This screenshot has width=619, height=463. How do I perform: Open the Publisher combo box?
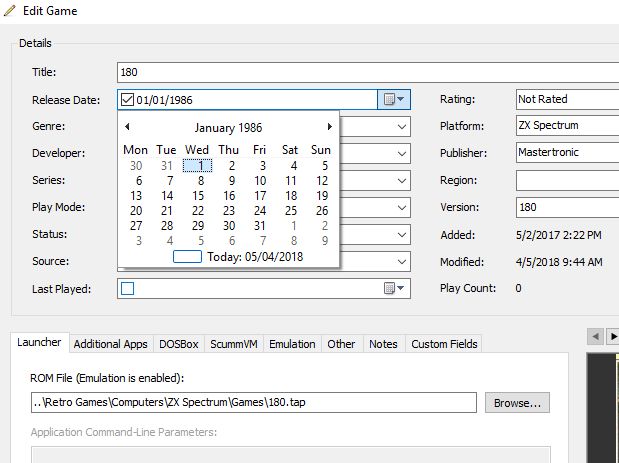pos(567,152)
